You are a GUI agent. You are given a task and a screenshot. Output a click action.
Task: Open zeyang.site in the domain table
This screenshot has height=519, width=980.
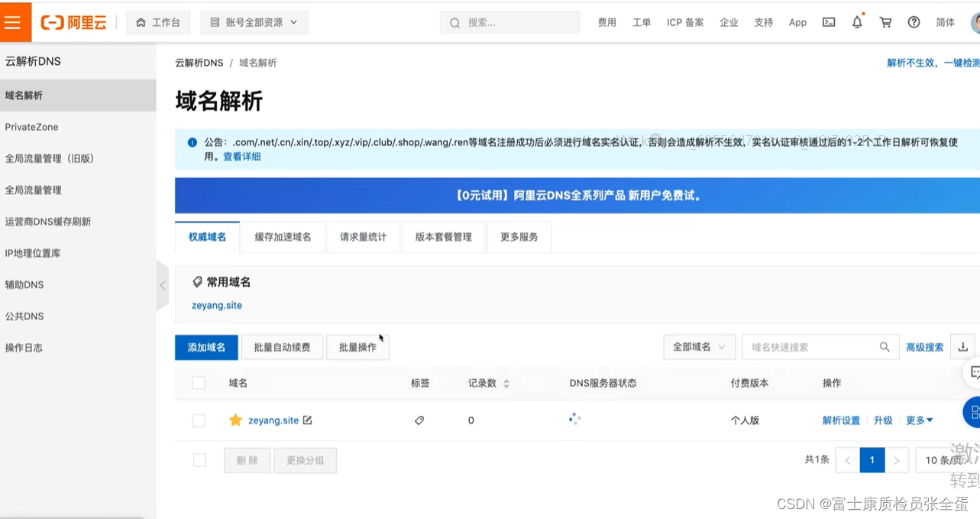(273, 420)
